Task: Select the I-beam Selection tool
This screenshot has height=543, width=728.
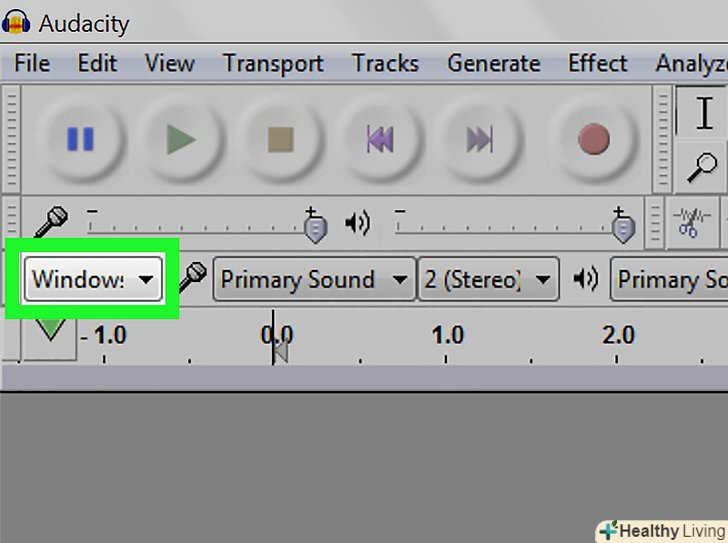Action: tap(704, 113)
